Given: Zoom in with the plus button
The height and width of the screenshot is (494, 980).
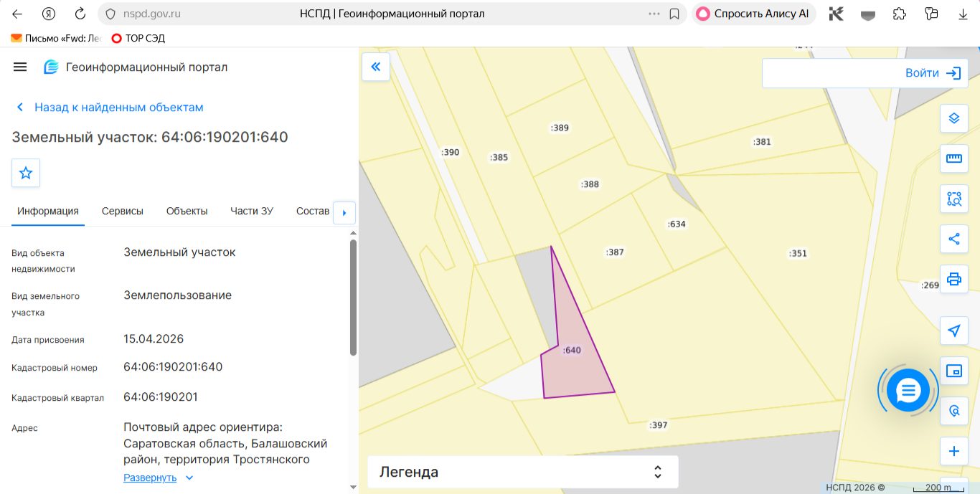Looking at the screenshot, I should click(x=953, y=451).
